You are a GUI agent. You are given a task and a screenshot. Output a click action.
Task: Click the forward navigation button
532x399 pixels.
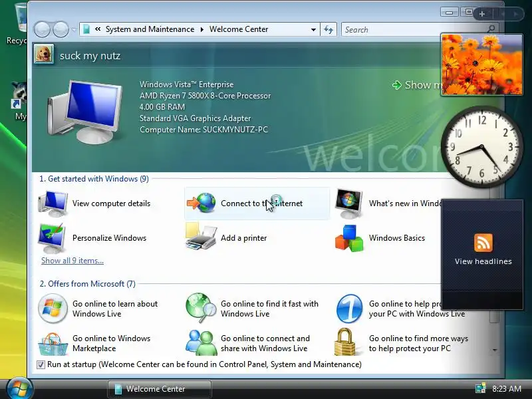pos(61,29)
